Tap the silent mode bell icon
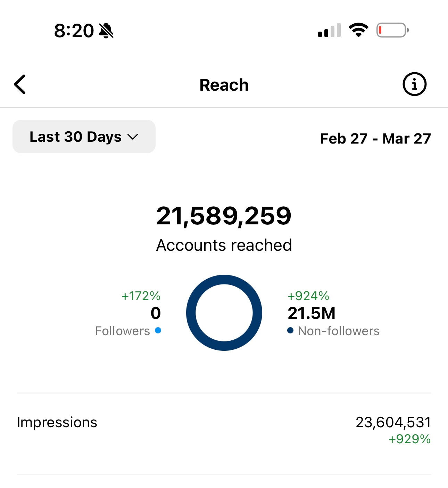The image size is (448, 488). (106, 31)
